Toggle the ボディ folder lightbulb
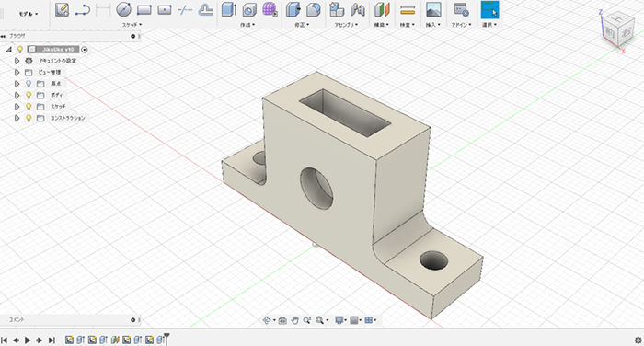This screenshot has height=346, width=644. pyautogui.click(x=29, y=95)
